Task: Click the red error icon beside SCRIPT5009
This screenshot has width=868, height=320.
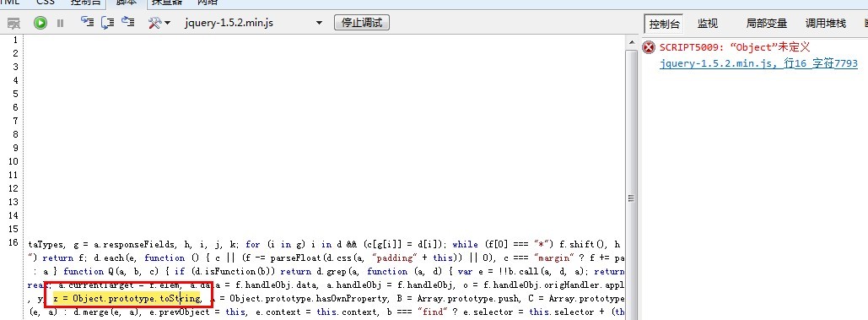Action: pyautogui.click(x=648, y=47)
